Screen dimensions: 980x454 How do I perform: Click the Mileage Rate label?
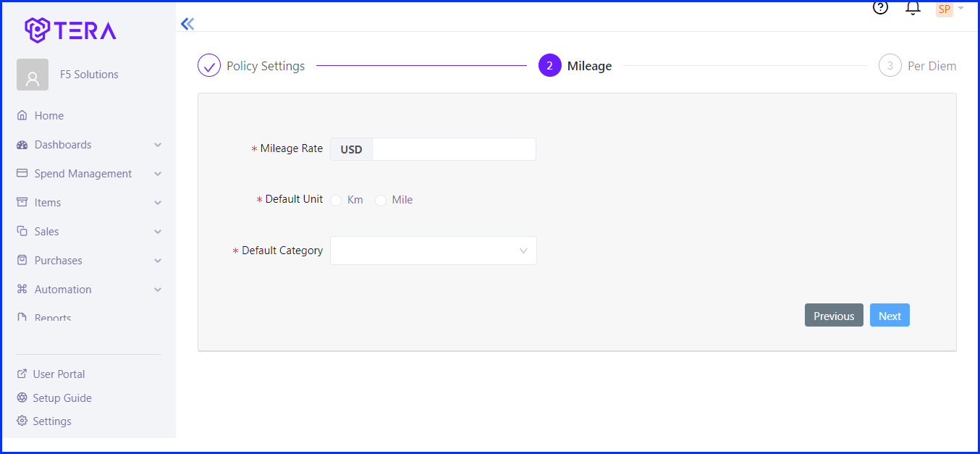click(292, 148)
